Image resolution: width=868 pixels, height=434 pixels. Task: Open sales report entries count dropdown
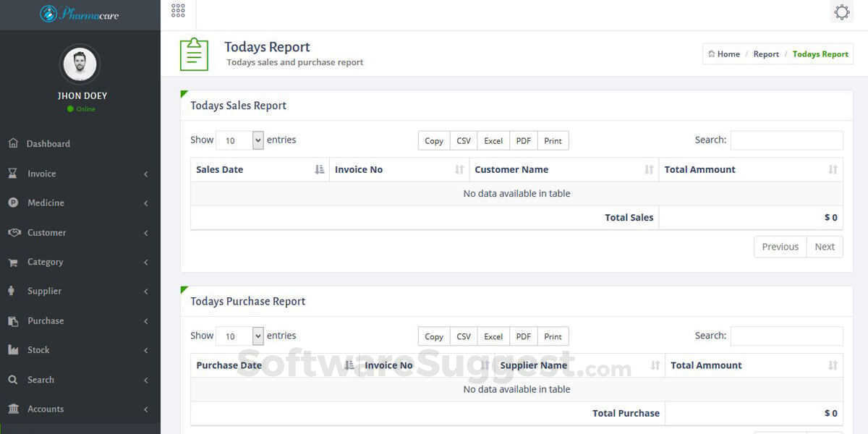pyautogui.click(x=239, y=140)
